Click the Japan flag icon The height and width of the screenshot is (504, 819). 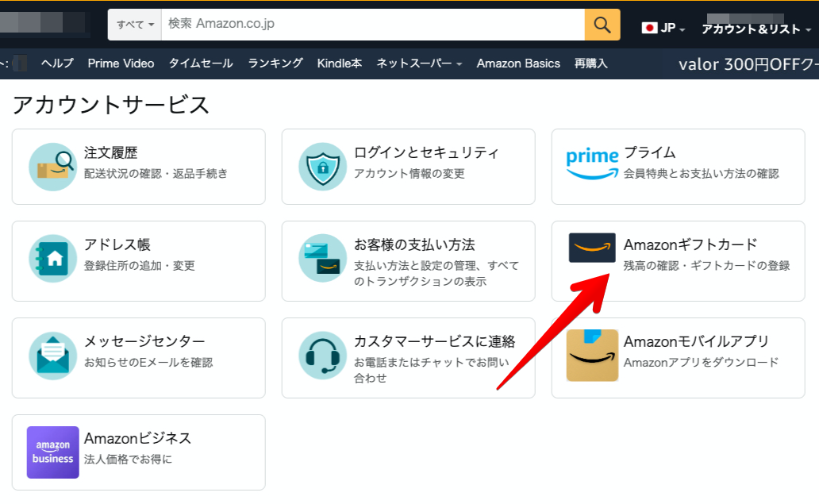[x=649, y=28]
